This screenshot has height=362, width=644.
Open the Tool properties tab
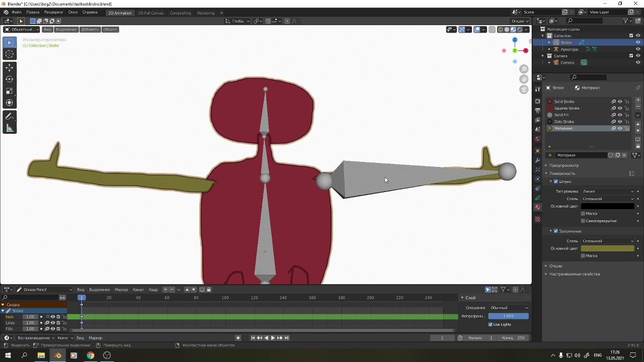[537, 89]
